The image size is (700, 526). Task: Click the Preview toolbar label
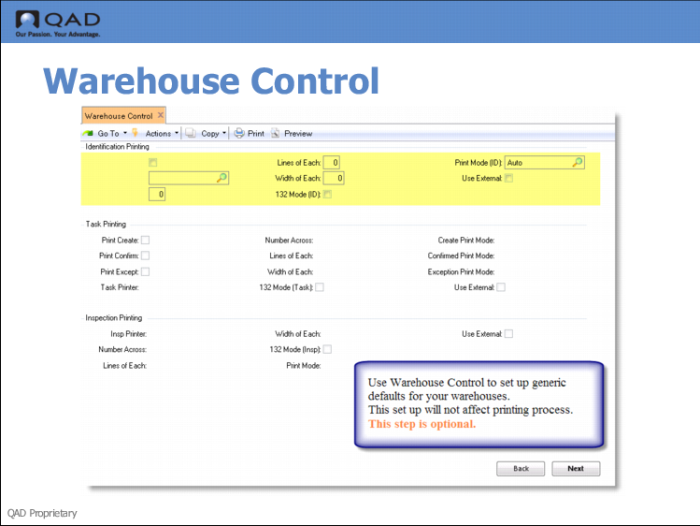coord(298,134)
